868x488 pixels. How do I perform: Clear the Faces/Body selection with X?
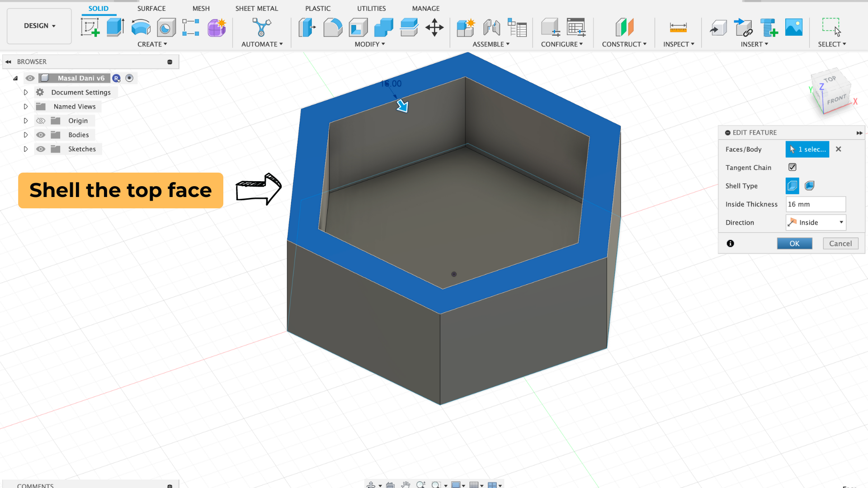tap(838, 149)
